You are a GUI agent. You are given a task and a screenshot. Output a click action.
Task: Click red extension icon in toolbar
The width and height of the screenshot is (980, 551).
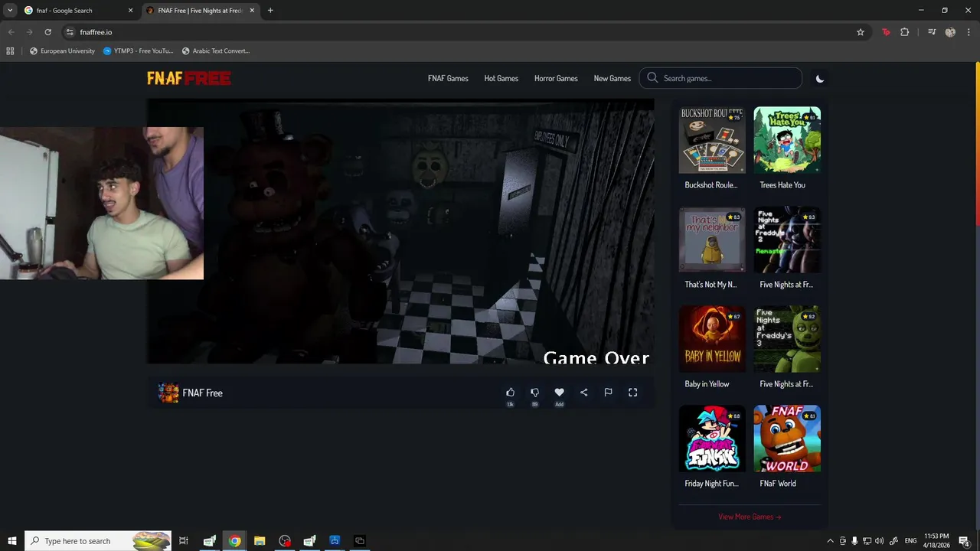tap(886, 32)
